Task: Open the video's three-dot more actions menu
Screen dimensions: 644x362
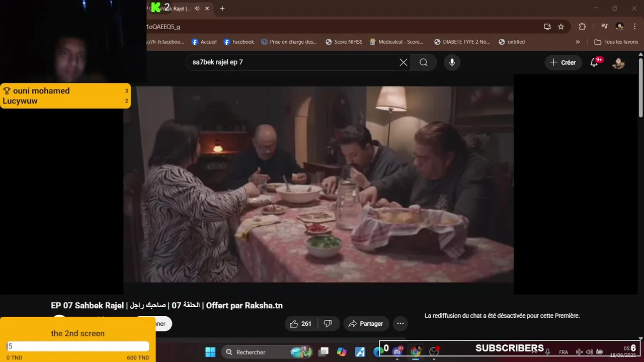Action: click(x=400, y=324)
